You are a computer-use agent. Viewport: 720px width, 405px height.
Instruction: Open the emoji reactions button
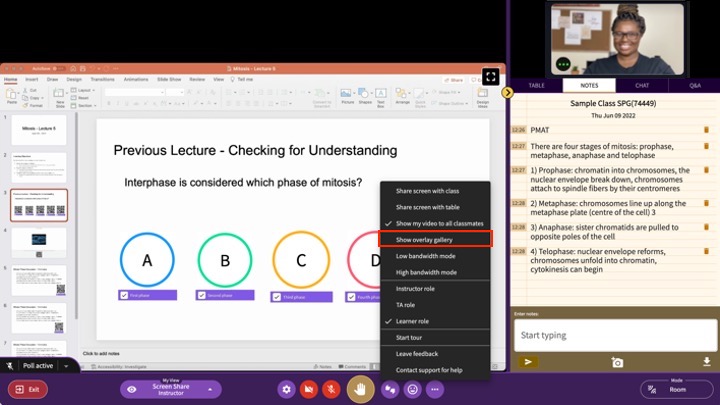412,389
